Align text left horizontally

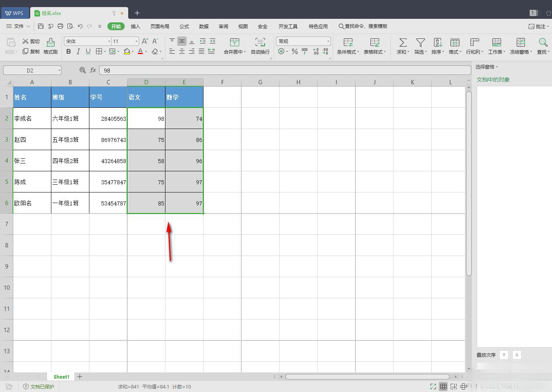[172, 51]
